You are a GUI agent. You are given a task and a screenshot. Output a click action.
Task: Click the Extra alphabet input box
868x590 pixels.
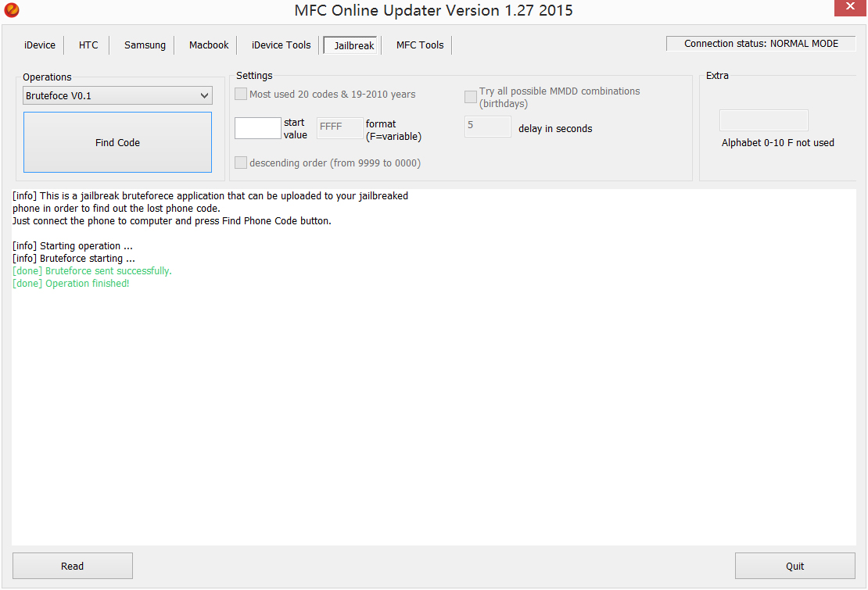(763, 120)
